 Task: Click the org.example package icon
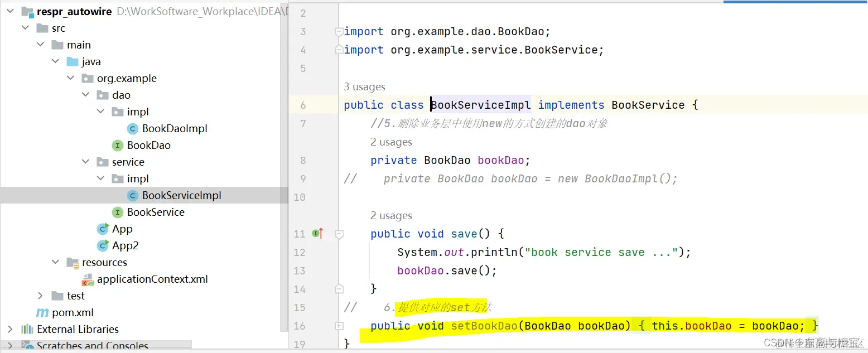(88, 78)
